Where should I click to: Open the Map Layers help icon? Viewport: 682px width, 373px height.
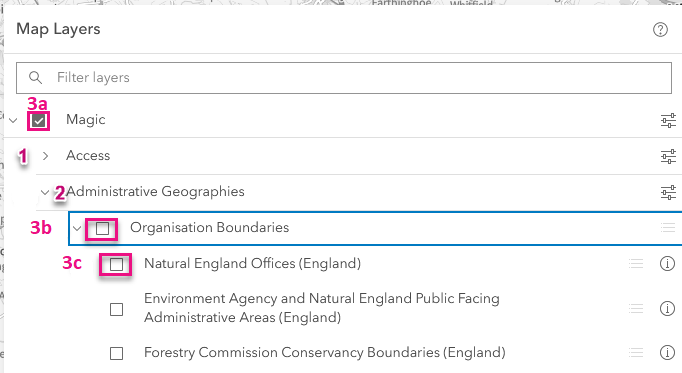[x=660, y=30]
